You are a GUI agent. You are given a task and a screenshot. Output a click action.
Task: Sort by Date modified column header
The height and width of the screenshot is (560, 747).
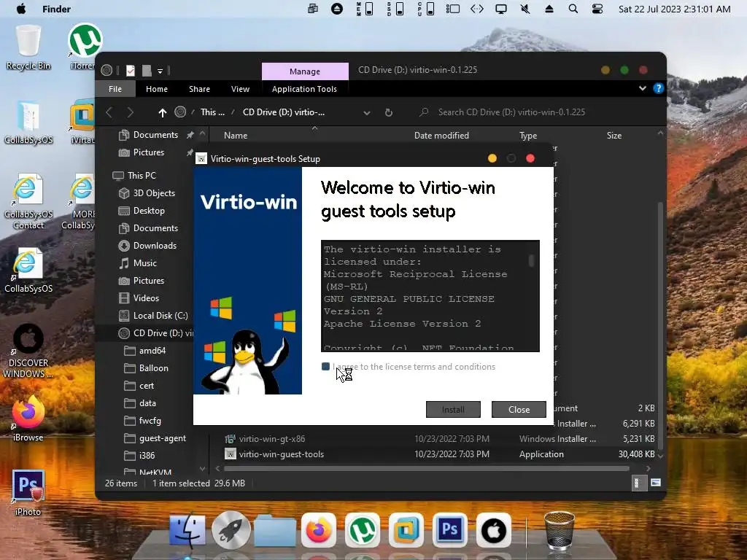(x=441, y=136)
